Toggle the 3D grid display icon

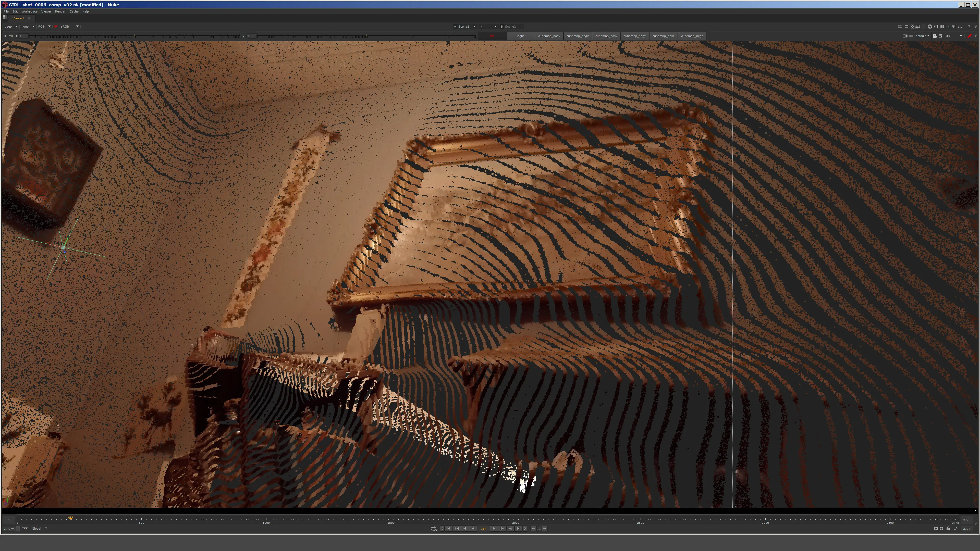click(911, 36)
